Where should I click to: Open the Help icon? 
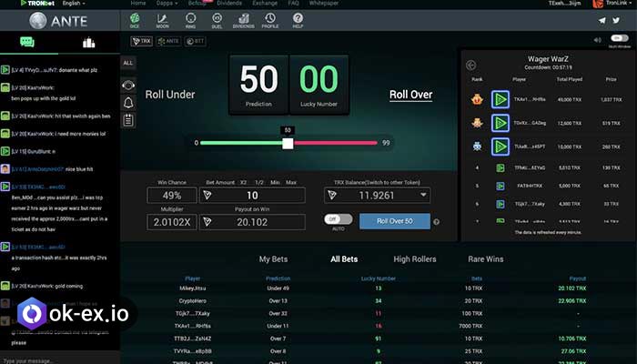point(298,20)
